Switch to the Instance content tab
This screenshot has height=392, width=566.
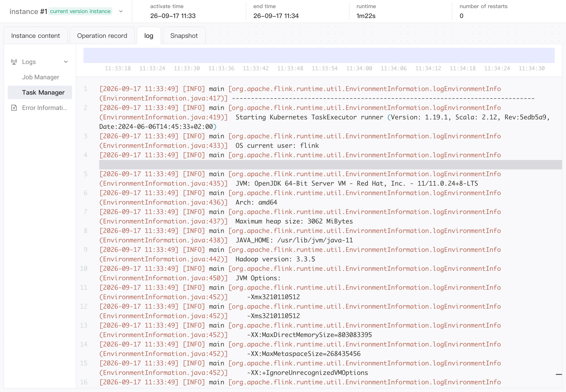coord(35,36)
